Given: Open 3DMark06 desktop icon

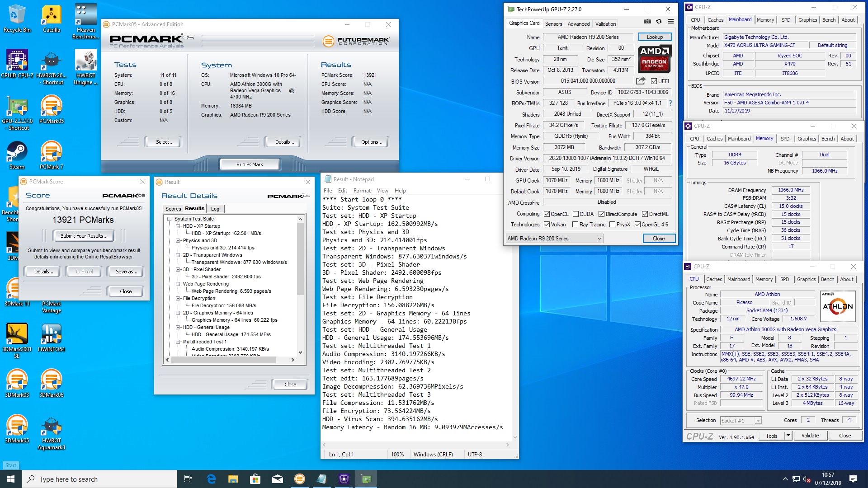Looking at the screenshot, I should [x=52, y=384].
